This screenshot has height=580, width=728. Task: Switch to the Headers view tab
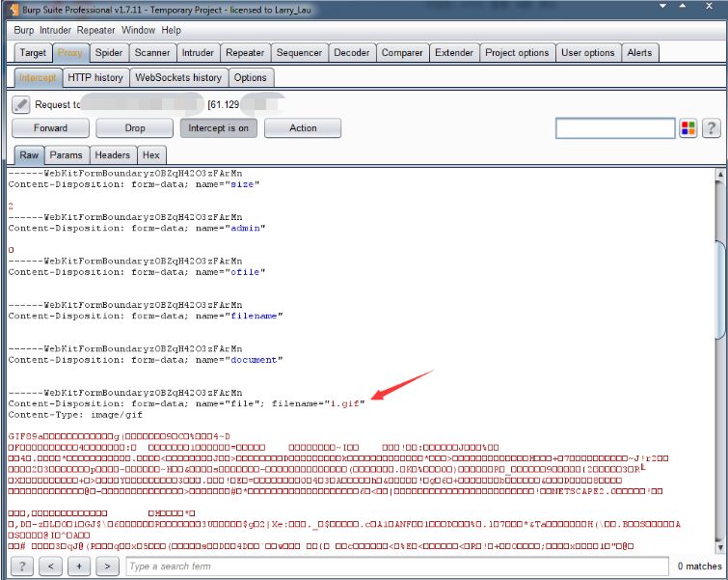pyautogui.click(x=113, y=155)
